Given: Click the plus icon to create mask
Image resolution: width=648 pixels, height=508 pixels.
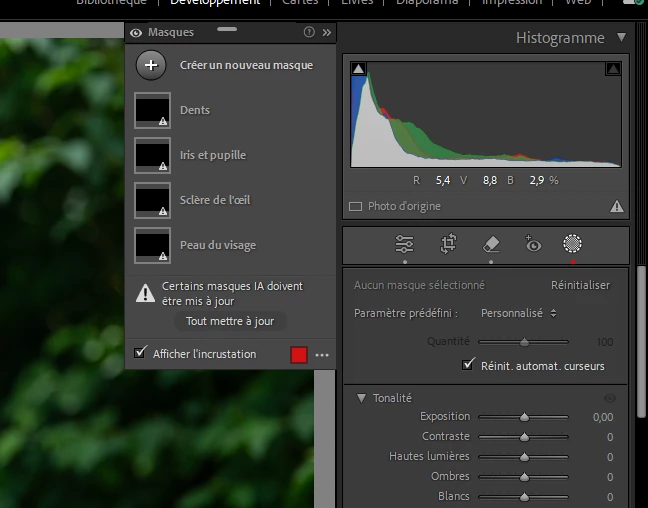Looking at the screenshot, I should click(151, 65).
